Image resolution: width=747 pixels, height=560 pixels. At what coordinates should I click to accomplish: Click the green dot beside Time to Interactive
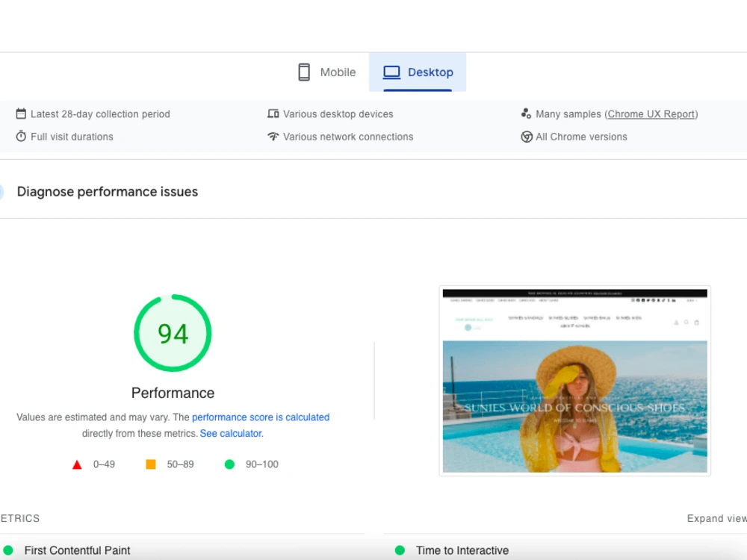400,550
